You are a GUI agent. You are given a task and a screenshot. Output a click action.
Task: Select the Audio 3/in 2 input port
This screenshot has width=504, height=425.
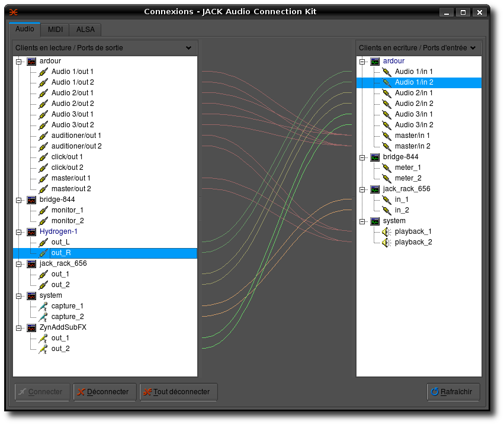[x=414, y=125]
